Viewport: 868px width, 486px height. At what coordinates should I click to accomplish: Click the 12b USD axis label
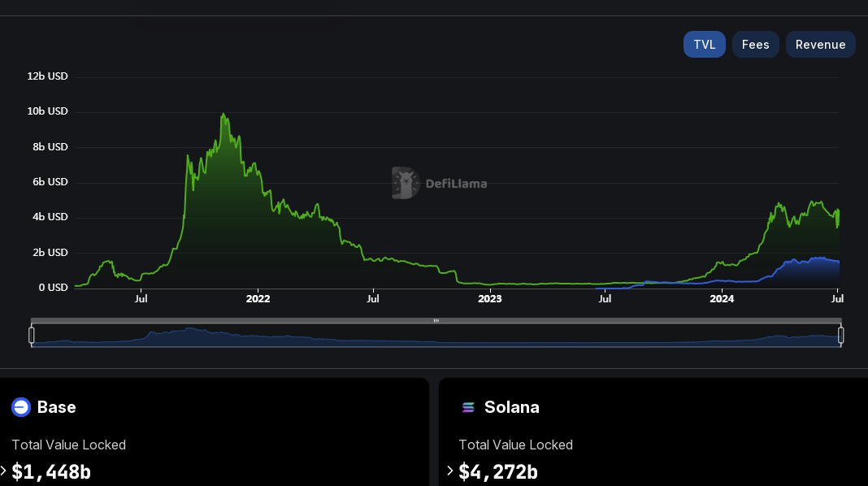tap(48, 76)
